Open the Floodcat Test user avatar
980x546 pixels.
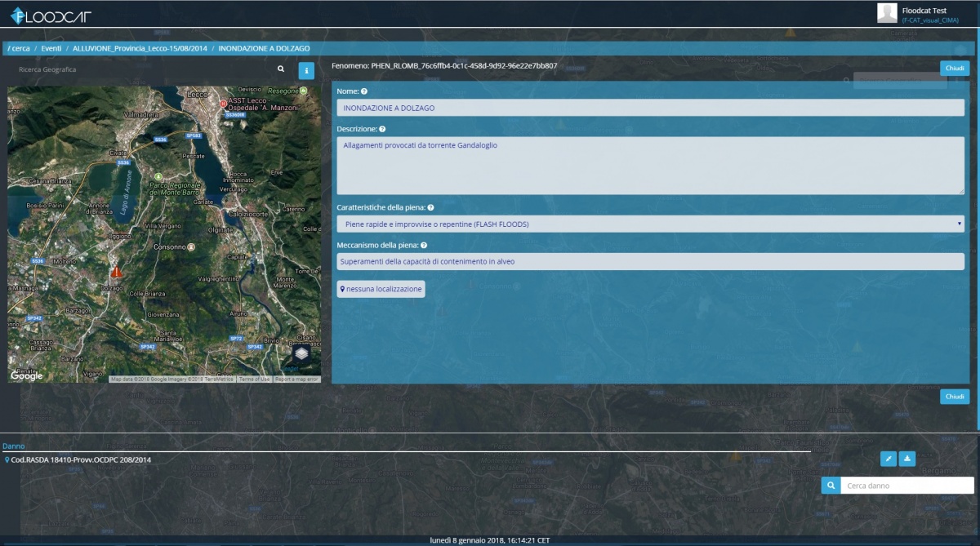pyautogui.click(x=887, y=12)
